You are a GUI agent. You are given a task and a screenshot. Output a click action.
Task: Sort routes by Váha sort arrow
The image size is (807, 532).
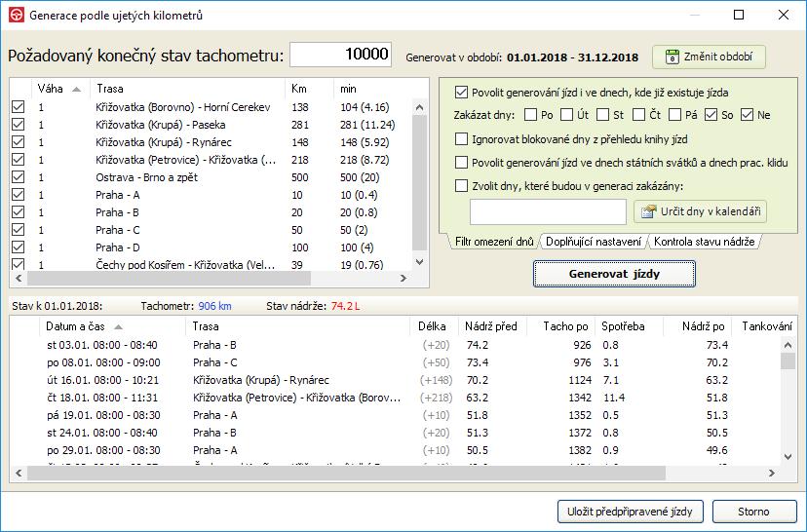pos(77,89)
